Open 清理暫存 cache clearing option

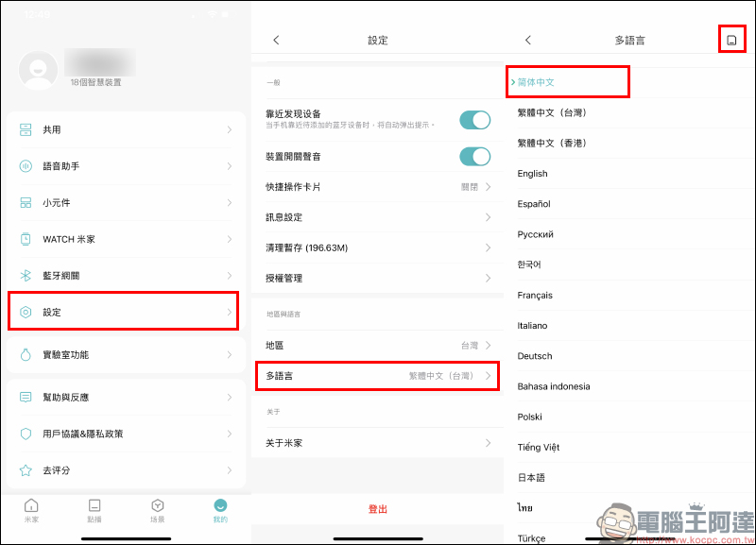coord(378,247)
